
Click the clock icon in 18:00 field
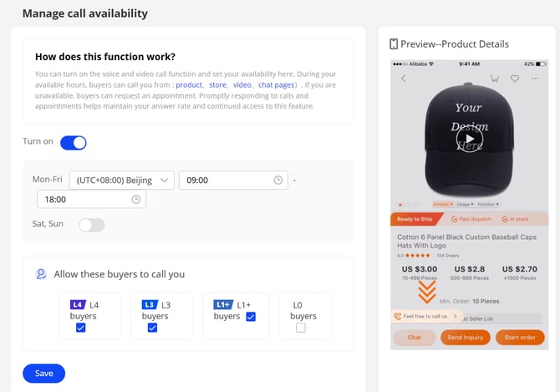[x=136, y=199]
